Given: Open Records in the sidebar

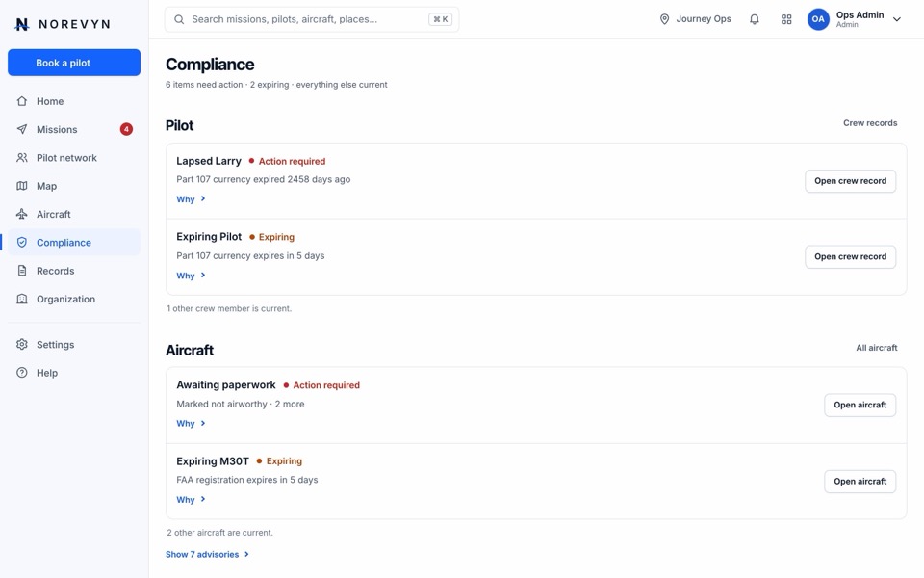Looking at the screenshot, I should pyautogui.click(x=74, y=271).
